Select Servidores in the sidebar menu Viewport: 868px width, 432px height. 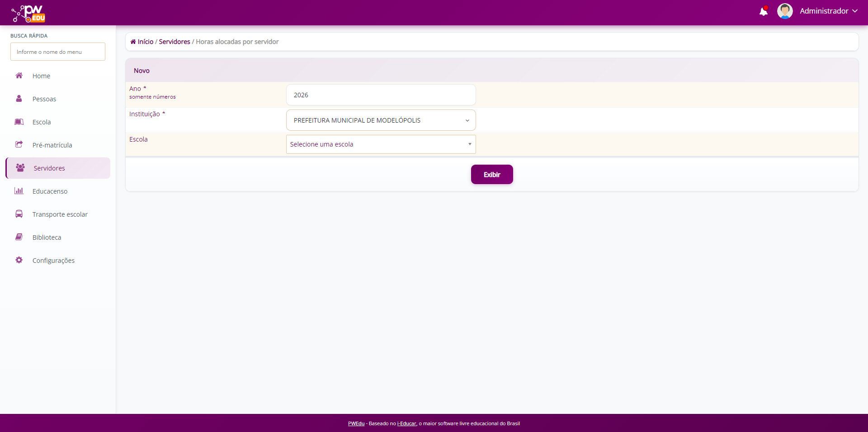click(49, 168)
